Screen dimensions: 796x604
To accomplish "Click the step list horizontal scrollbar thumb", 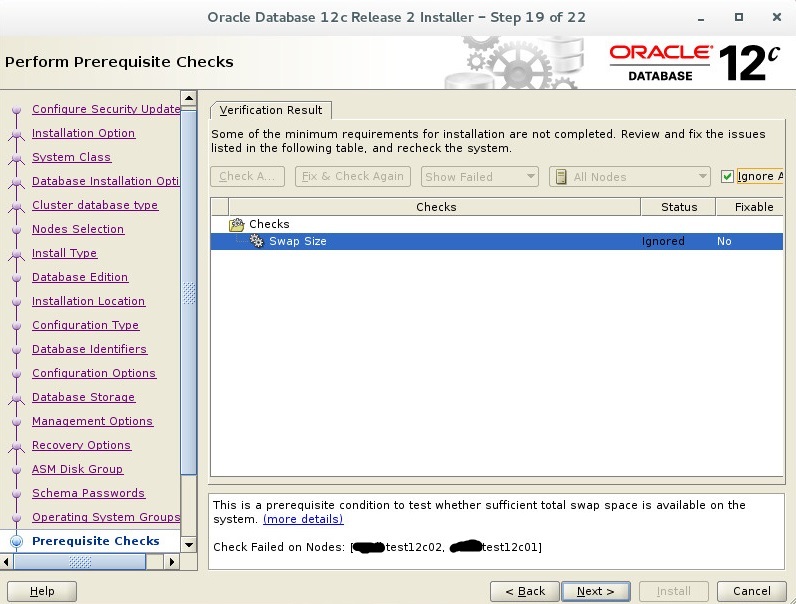I will [x=80, y=562].
